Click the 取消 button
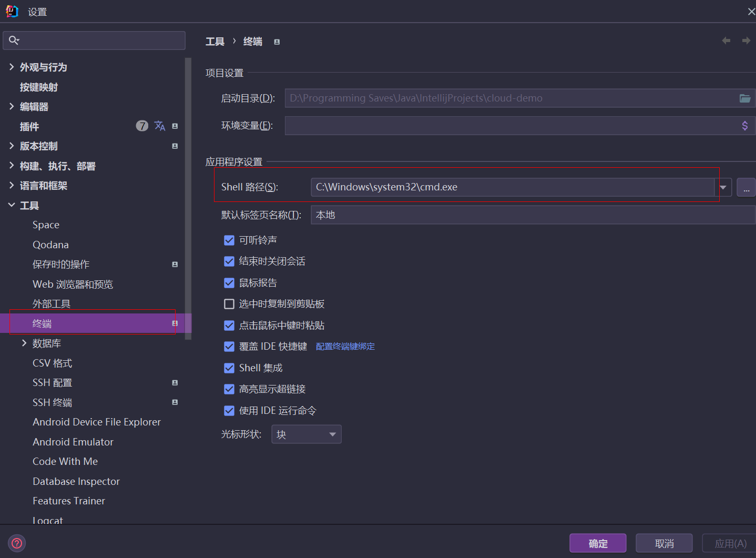This screenshot has height=558, width=756. 664,543
